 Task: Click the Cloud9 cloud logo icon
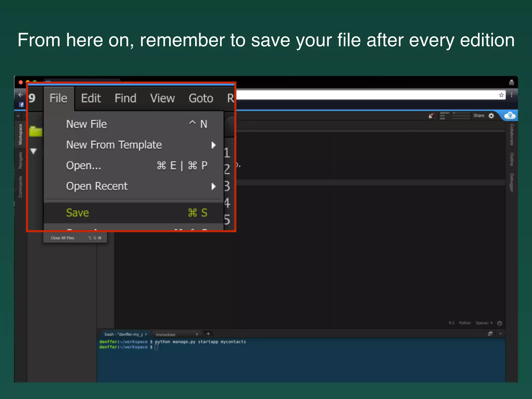[x=510, y=115]
